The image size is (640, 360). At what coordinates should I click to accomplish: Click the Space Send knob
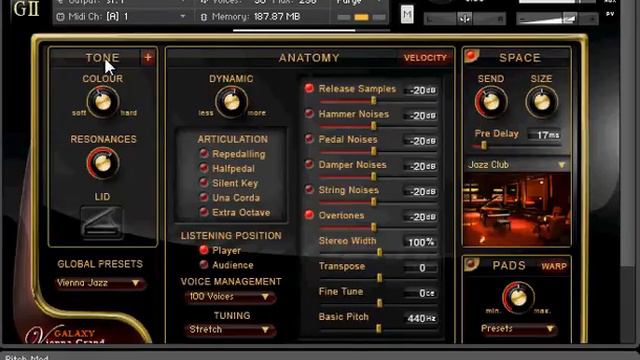[491, 102]
